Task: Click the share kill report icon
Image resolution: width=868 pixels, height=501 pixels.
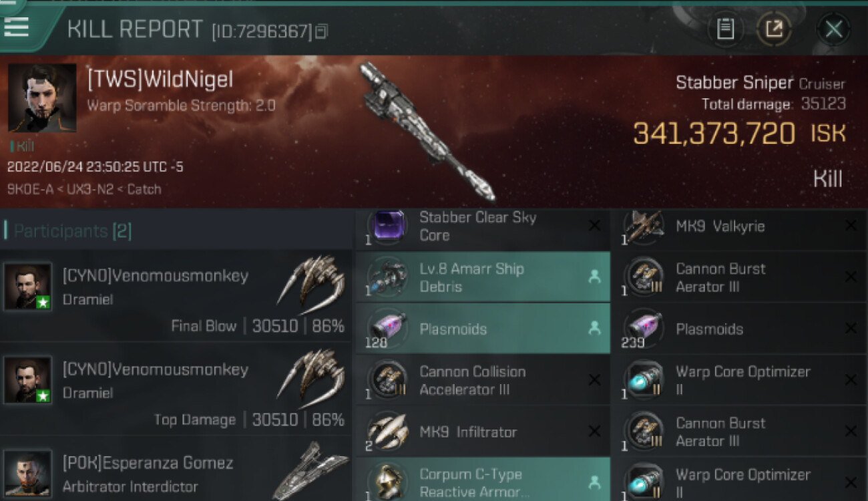Action: point(775,29)
